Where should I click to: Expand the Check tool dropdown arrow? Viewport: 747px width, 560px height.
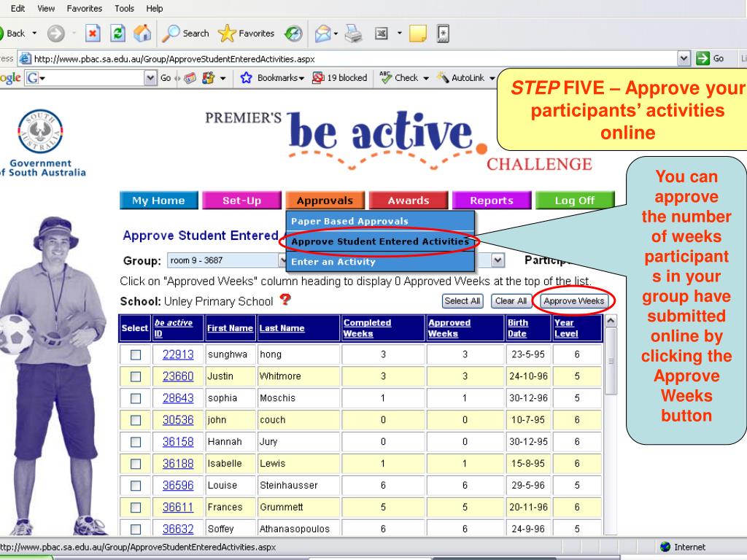(426, 78)
